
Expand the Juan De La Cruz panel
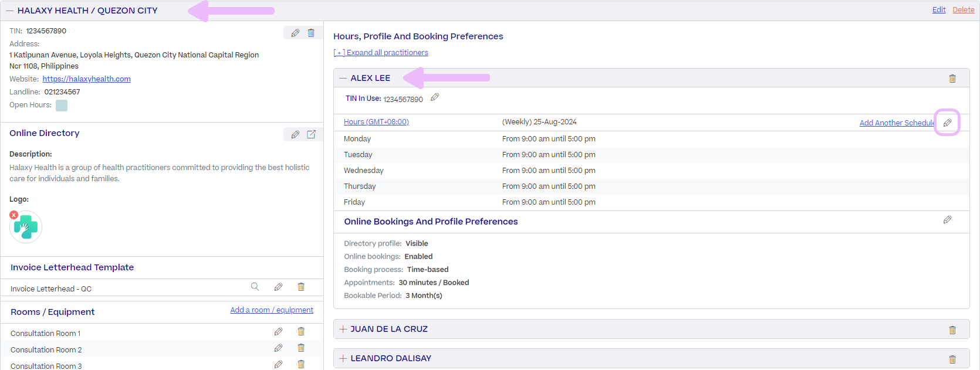pos(343,329)
